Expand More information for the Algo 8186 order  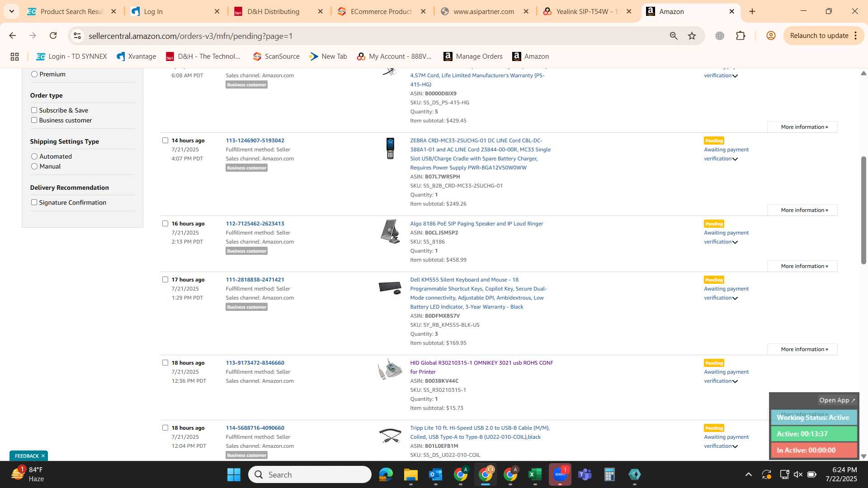click(x=802, y=266)
